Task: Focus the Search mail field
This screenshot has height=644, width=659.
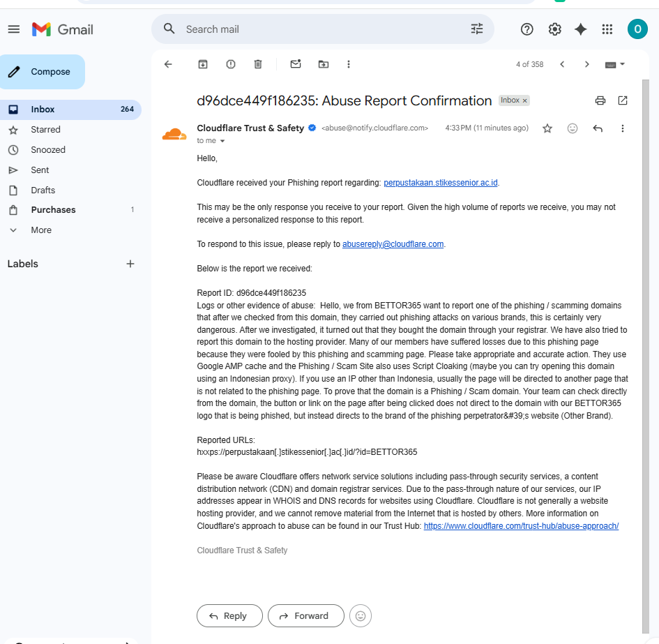Action: tap(324, 29)
